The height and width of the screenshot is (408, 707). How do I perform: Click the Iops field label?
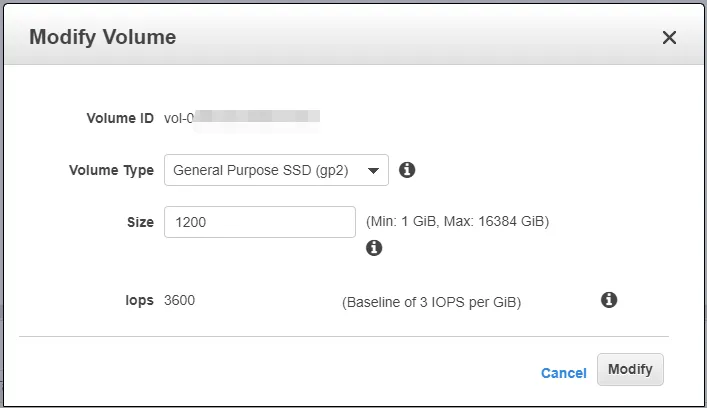(x=139, y=300)
